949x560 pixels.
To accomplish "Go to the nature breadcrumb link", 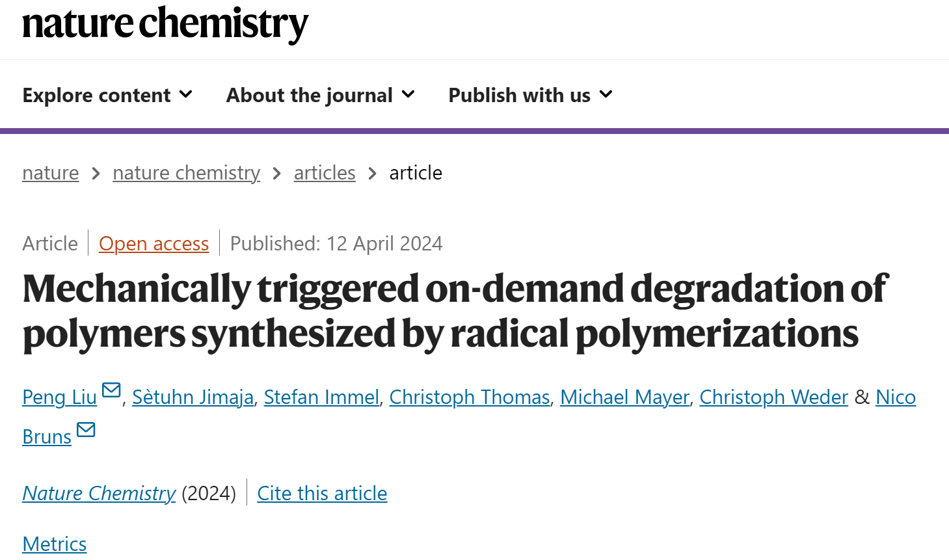I will pos(51,173).
